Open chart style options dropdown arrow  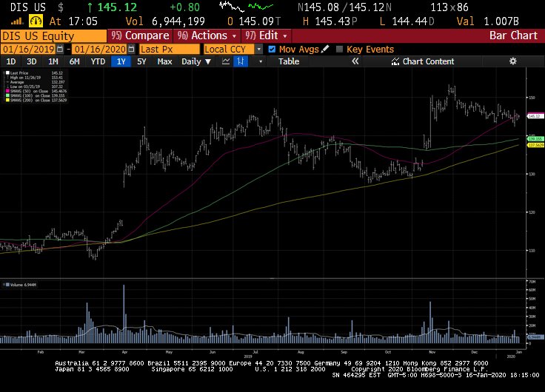point(261,61)
